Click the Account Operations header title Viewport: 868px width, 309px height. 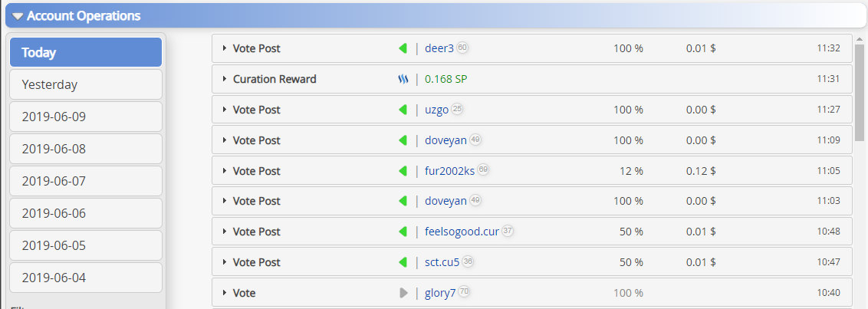(x=84, y=16)
